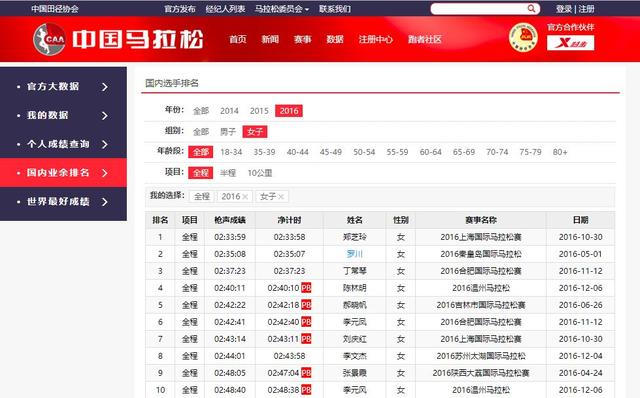The height and width of the screenshot is (398, 640).
Task: Select event filter 全程
Action: tap(200, 173)
